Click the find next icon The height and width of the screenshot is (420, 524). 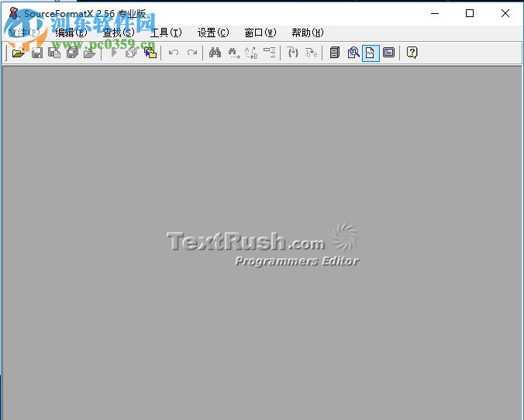click(234, 53)
